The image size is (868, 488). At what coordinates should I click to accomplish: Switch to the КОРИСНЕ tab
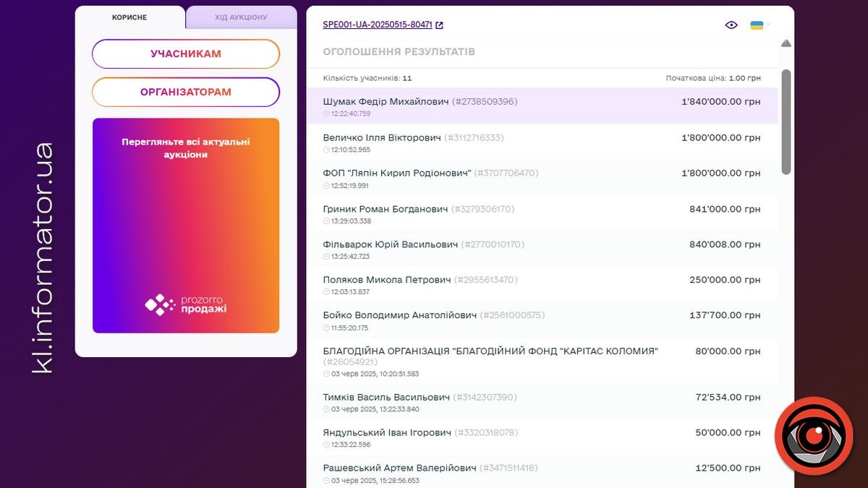pos(130,17)
